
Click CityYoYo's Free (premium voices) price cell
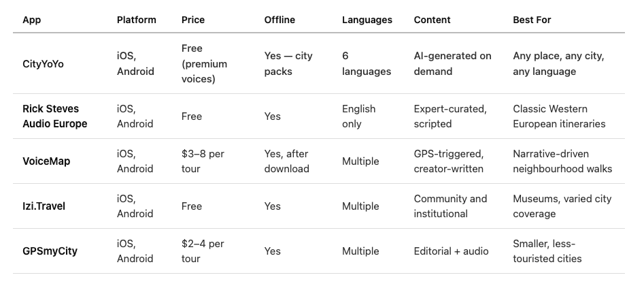pos(204,64)
